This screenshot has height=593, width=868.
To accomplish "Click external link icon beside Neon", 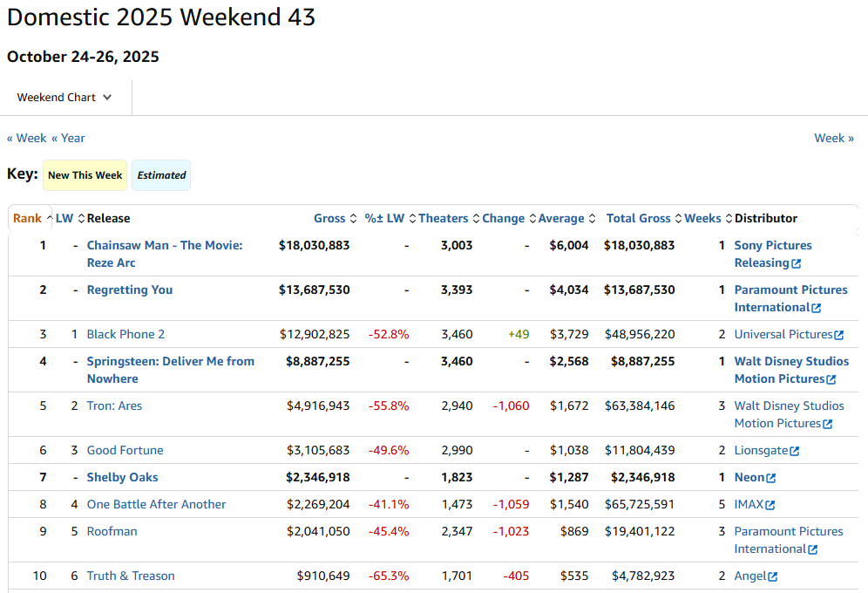I will [x=771, y=478].
